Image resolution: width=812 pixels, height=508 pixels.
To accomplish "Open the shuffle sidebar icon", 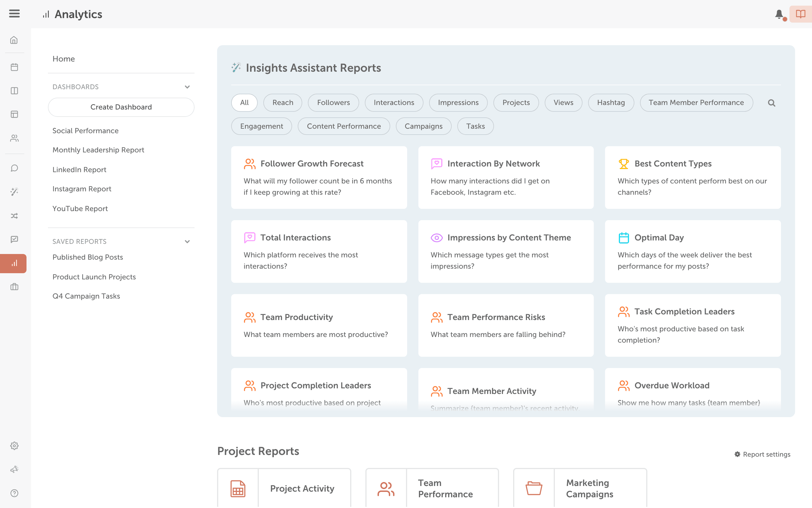I will [14, 216].
